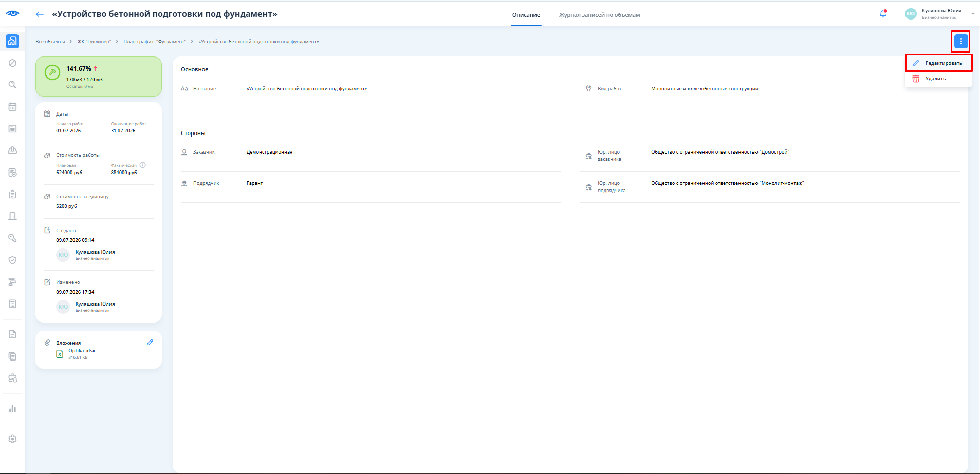The width and height of the screenshot is (980, 474).
Task: Click the eye logo in the sidebar
Action: pyautogui.click(x=12, y=14)
